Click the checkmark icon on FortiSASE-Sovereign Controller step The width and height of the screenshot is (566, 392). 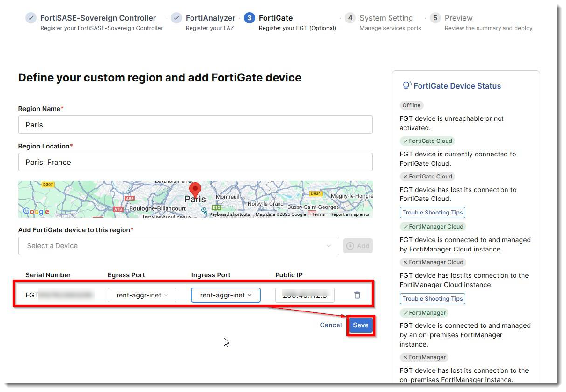coord(30,18)
